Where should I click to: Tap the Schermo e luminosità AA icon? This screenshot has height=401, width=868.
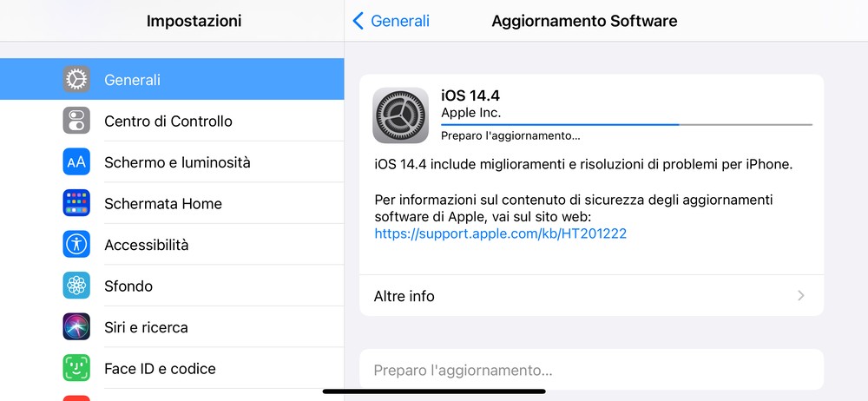pos(76,162)
